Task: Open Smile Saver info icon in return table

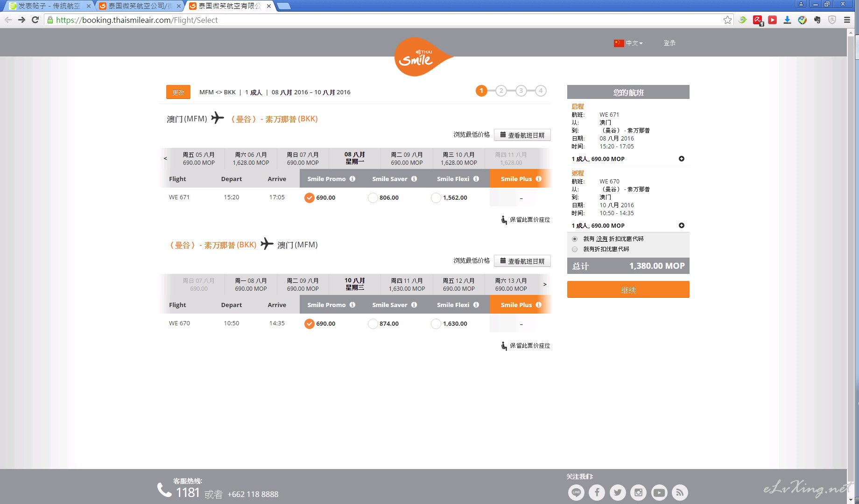Action: coord(414,305)
